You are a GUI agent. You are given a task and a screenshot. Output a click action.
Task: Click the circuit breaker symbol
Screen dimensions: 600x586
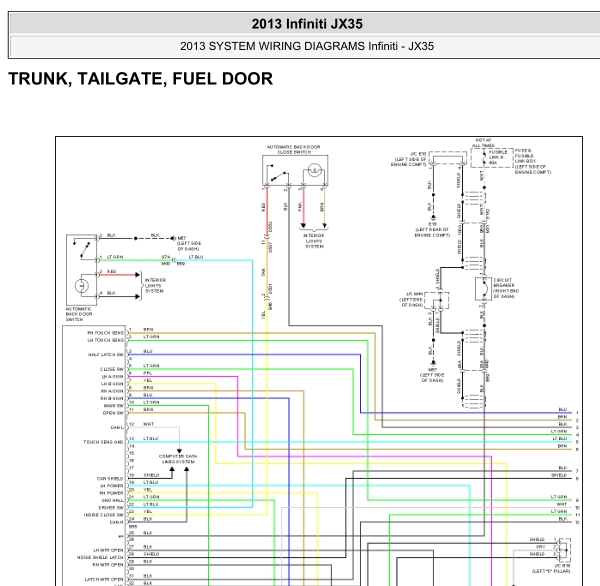tap(483, 289)
